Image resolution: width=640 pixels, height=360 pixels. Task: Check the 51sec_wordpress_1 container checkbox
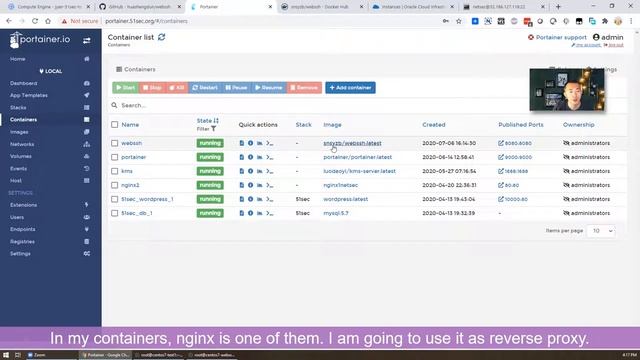(115, 199)
